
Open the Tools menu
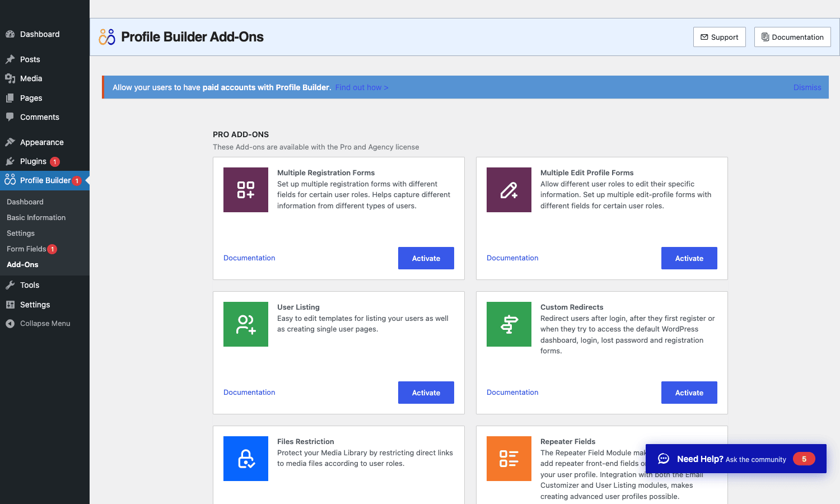(x=45, y=285)
